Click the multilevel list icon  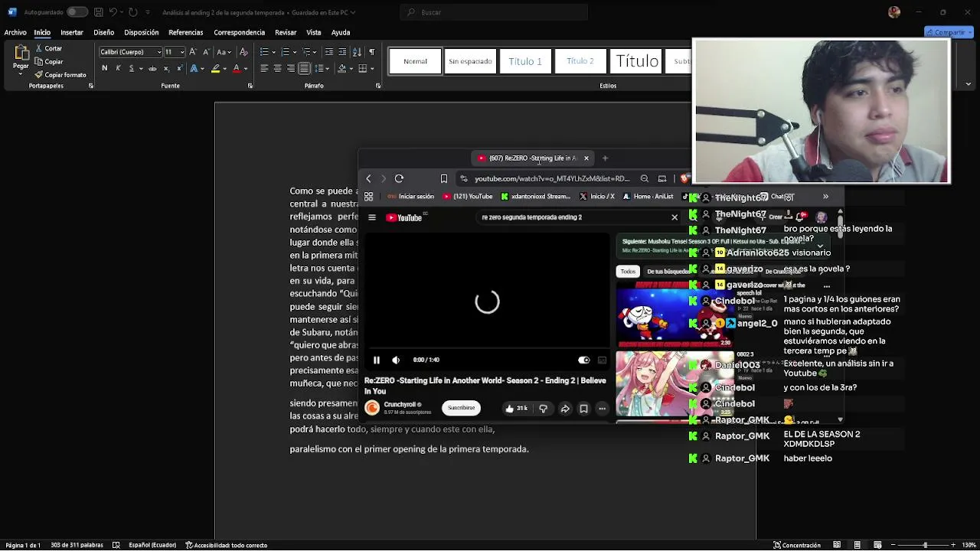305,52
